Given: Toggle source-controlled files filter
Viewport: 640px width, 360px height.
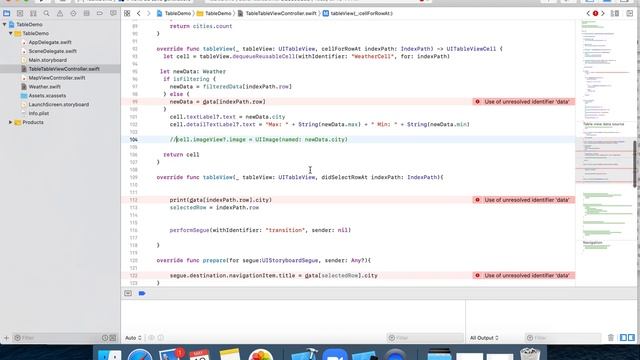Looking at the screenshot, I should [x=113, y=338].
